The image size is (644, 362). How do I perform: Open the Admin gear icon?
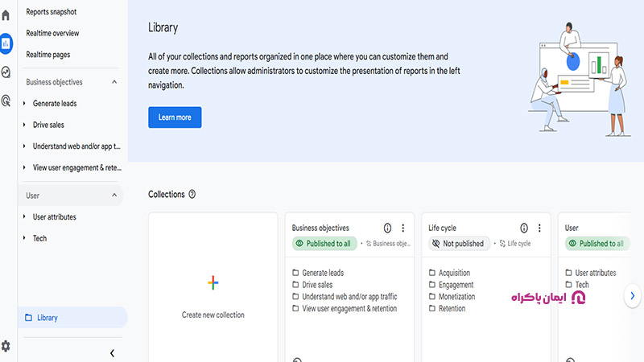(6, 346)
